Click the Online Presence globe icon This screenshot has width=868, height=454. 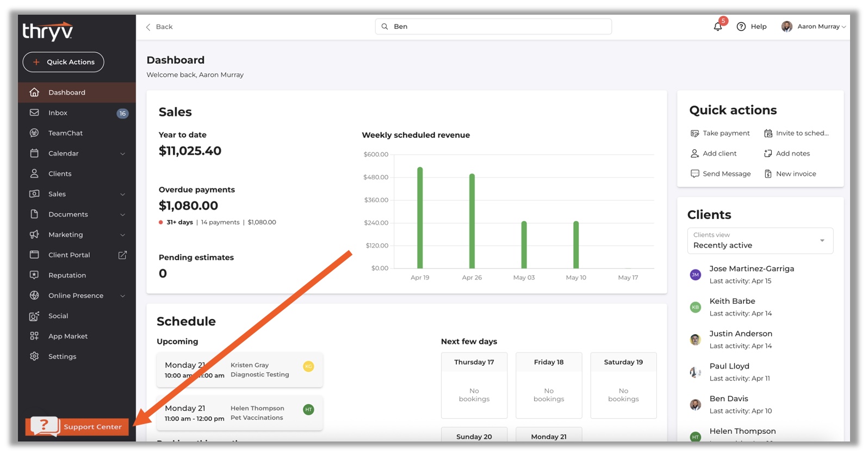(x=34, y=295)
